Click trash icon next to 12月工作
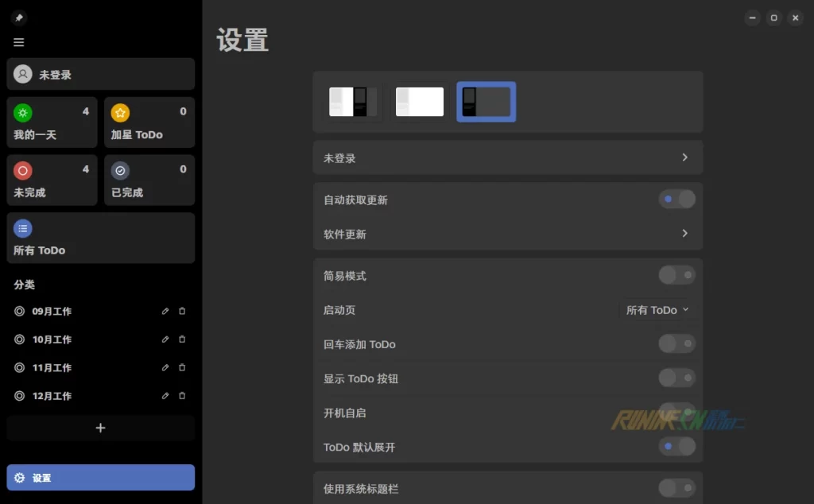Viewport: 814px width, 504px height. 182,396
